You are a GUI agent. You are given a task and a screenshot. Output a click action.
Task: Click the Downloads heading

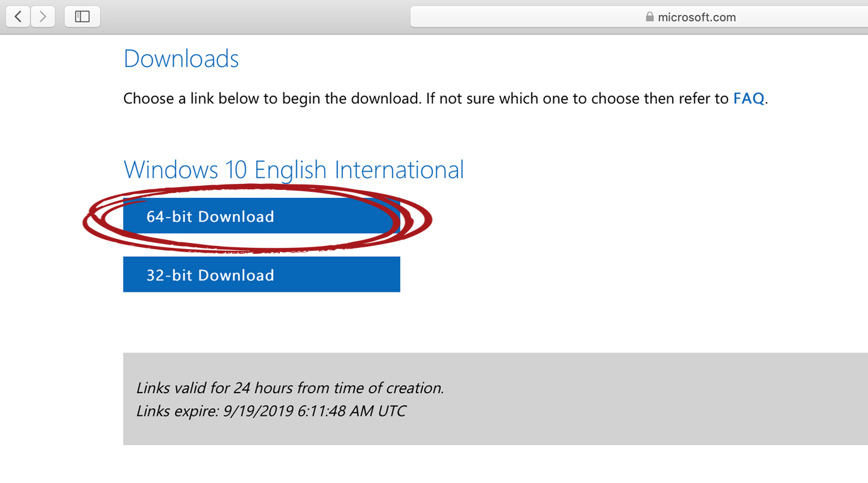coord(181,58)
